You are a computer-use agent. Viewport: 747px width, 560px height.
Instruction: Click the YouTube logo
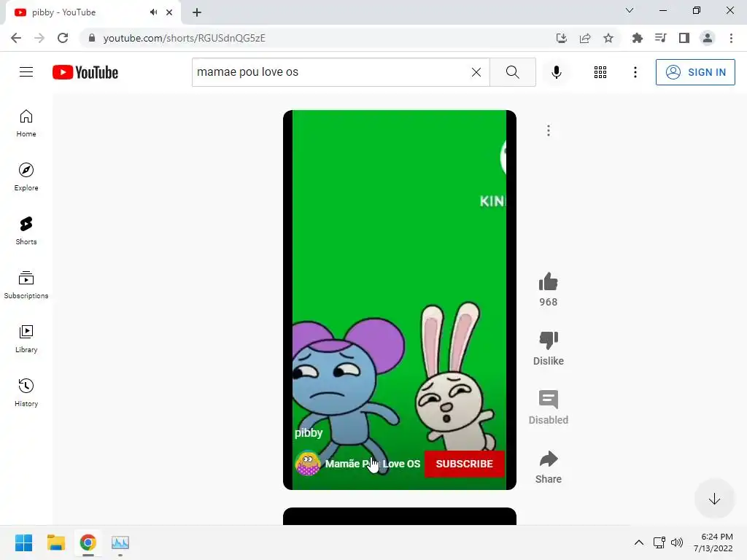(x=85, y=72)
